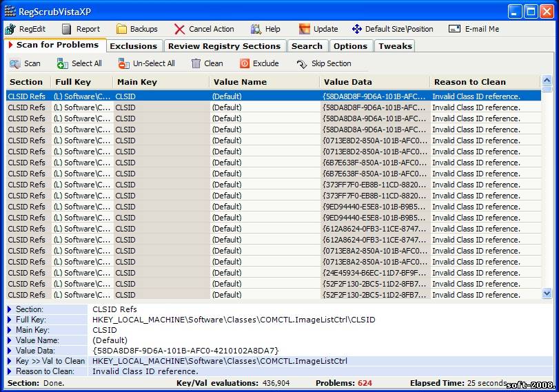The height and width of the screenshot is (392, 559).
Task: Click the red X Cancel Action icon
Action: click(x=180, y=29)
